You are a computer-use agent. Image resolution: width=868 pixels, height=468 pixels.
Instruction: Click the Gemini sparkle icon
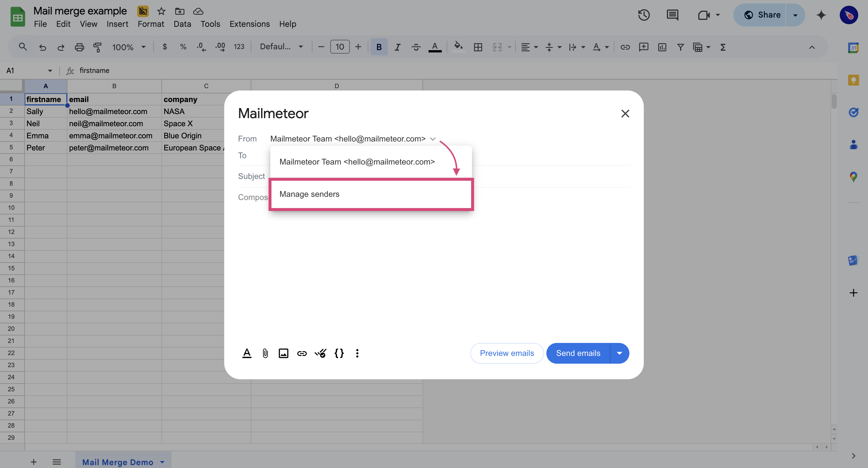tap(821, 15)
